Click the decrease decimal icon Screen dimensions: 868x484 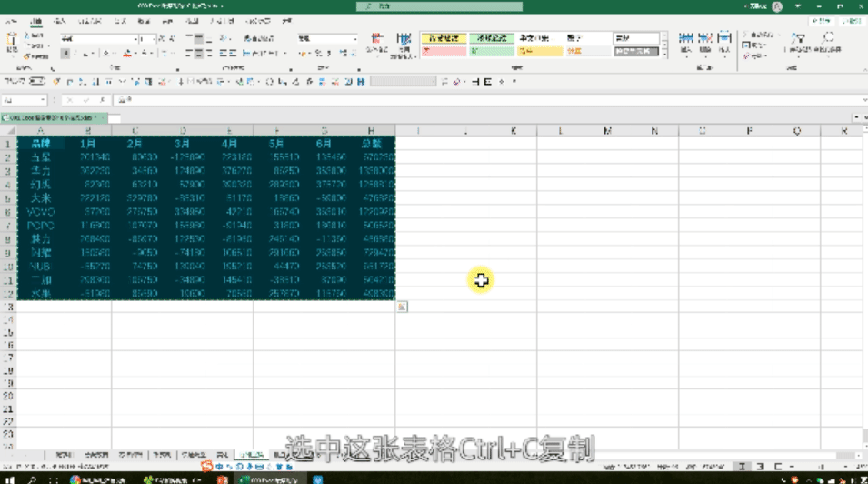coord(354,54)
